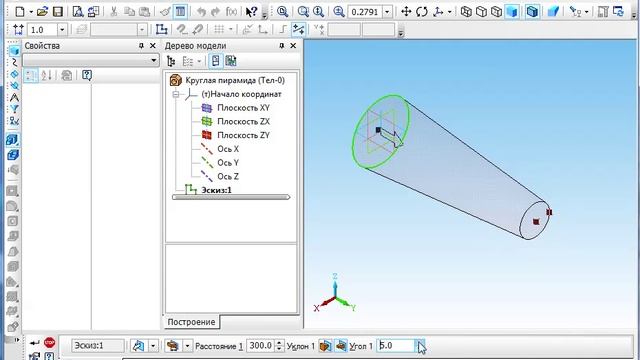Select the extrude operation icon in left sidebar
Screen dimensions: 640x360
(x=12, y=140)
